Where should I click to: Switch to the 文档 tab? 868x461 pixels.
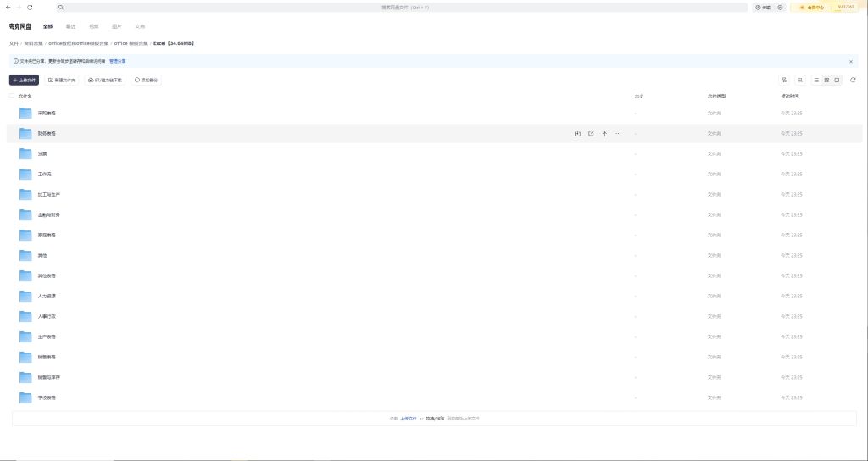click(x=140, y=26)
